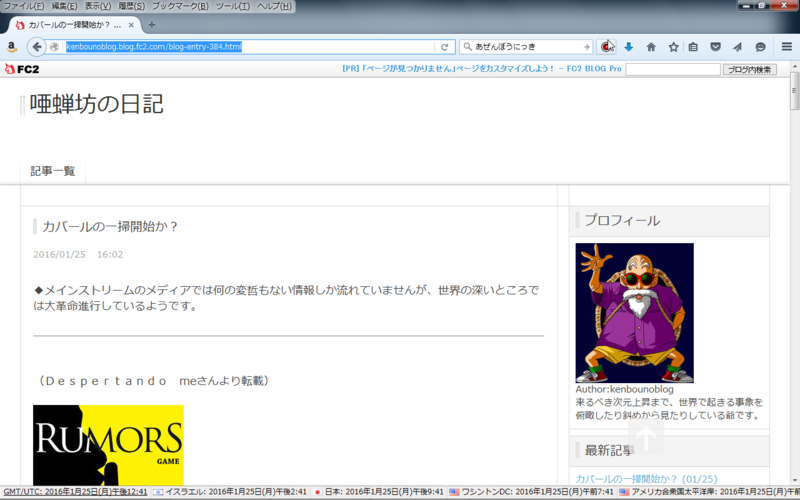The image size is (800, 500).
Task: Click the 最新記事 sidebar heading
Action: point(609,450)
